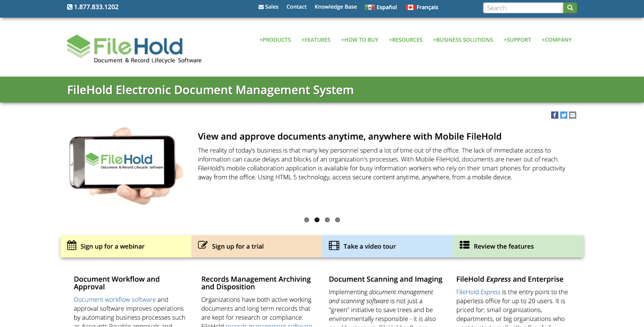Select the first carousel slide dot
Viewport: 644px width, 327px height.
pos(307,220)
